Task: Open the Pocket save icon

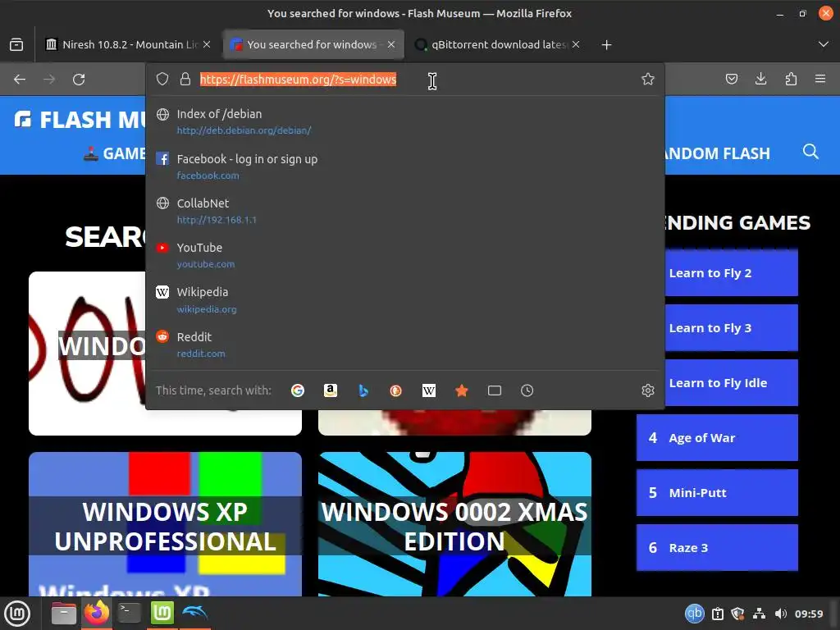Action: pos(731,80)
